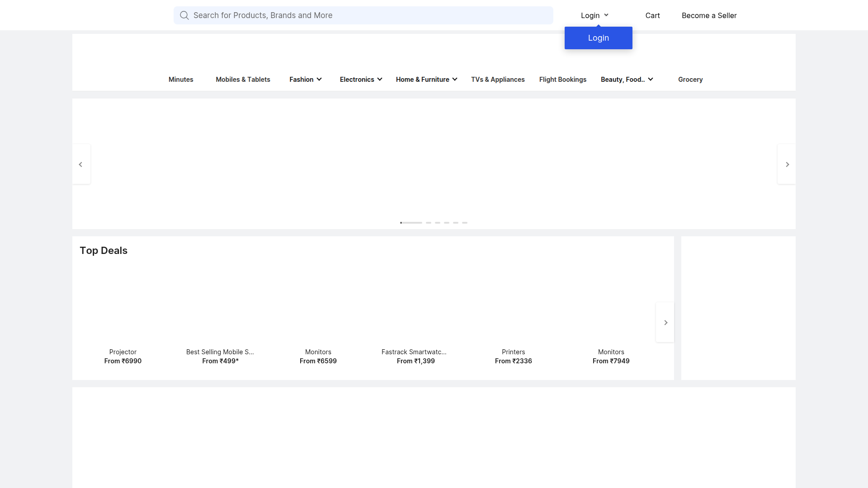Expand the Beauty, Food dropdown
Screen dimensions: 868x488
click(x=627, y=79)
